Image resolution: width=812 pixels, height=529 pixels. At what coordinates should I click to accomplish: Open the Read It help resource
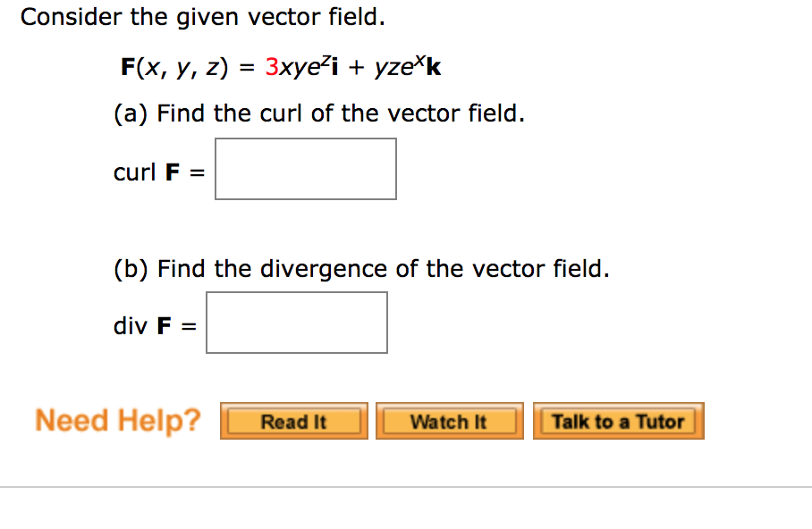pyautogui.click(x=293, y=420)
